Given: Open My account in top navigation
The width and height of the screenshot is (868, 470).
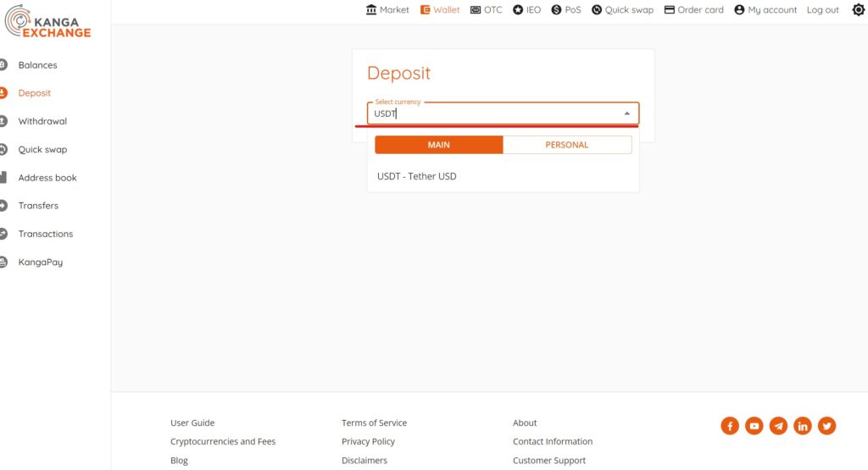Looking at the screenshot, I should point(772,10).
